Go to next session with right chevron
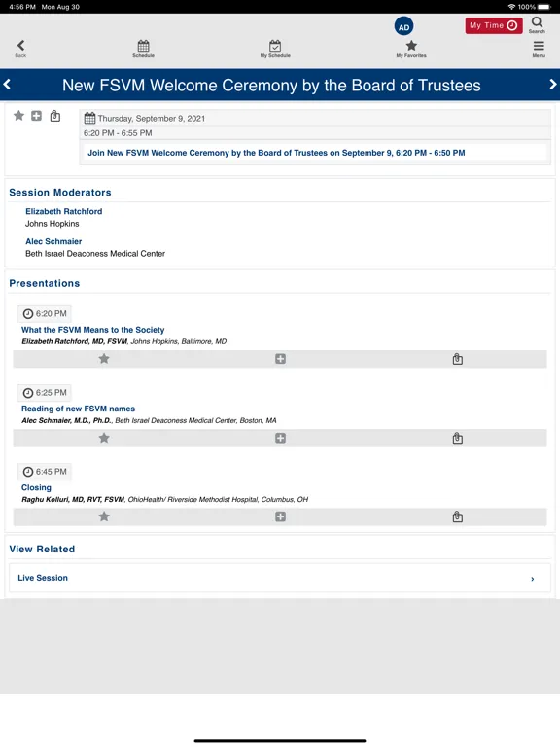Viewport: 560px width, 747px height. pos(553,85)
